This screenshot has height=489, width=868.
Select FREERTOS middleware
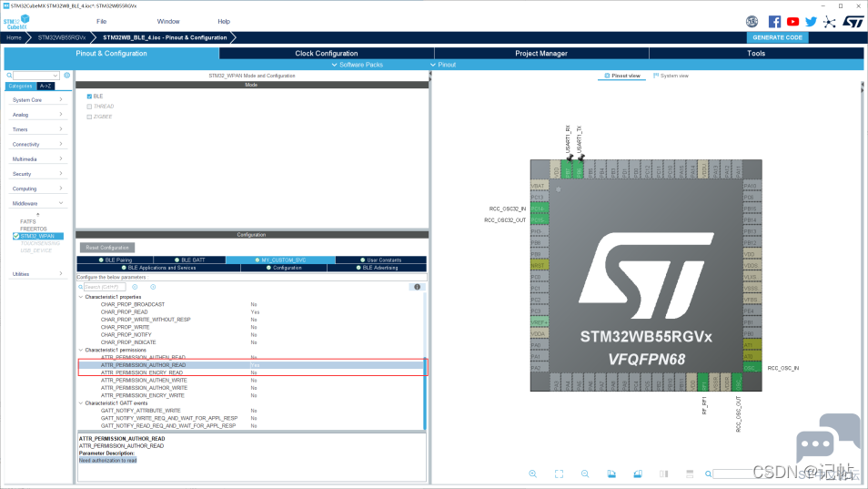[34, 229]
